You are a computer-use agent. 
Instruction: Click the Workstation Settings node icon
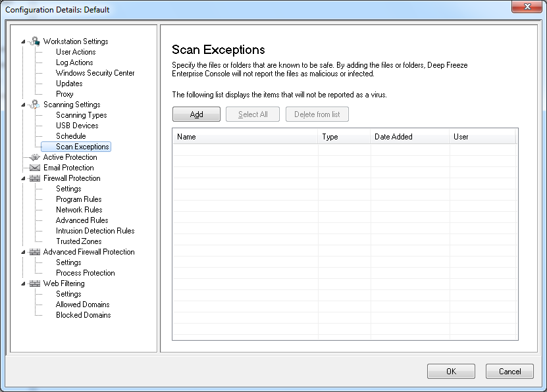coord(35,41)
